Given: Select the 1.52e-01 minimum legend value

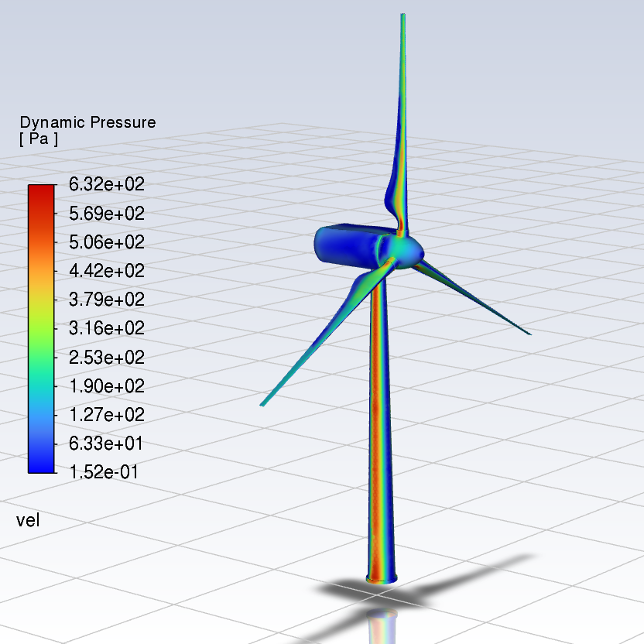Looking at the screenshot, I should (x=104, y=472).
